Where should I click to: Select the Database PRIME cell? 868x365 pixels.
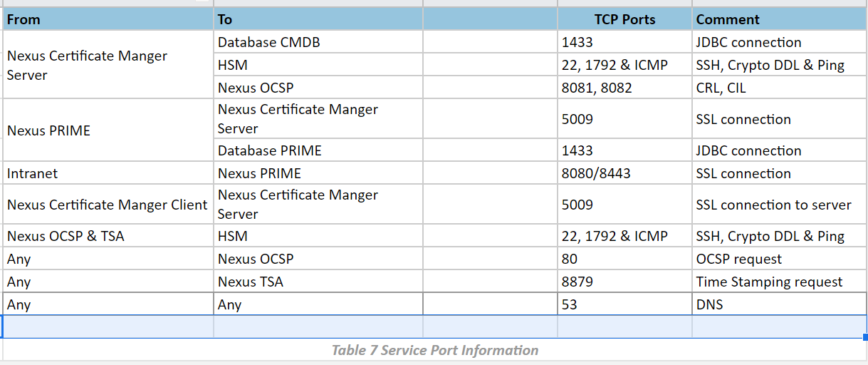coord(318,150)
